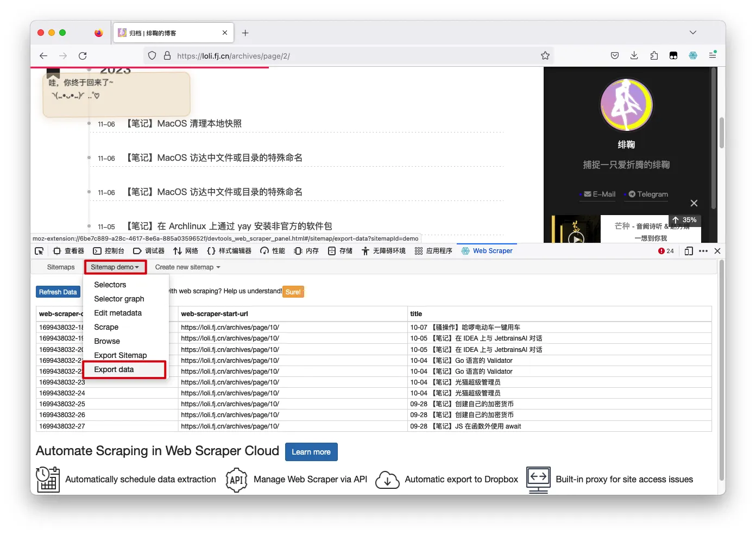Open a new tab with plus button
Screen dimensions: 756x535
click(x=245, y=33)
